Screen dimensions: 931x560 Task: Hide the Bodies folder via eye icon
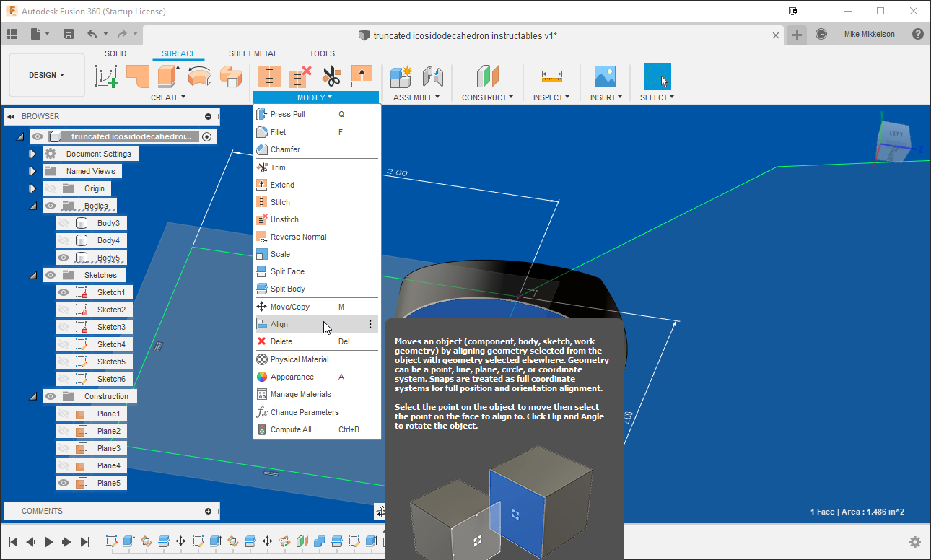coord(51,206)
